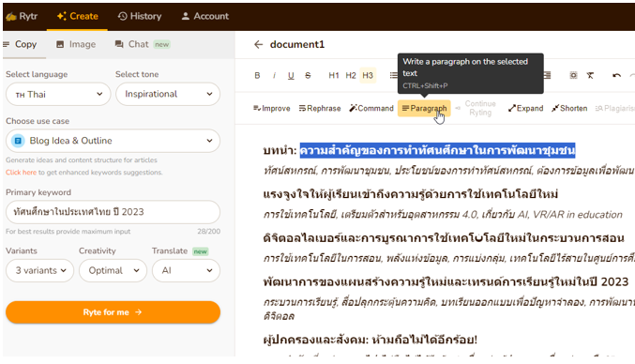The height and width of the screenshot is (364, 635).
Task: Go back using the arrow beside document1
Action: pos(258,44)
